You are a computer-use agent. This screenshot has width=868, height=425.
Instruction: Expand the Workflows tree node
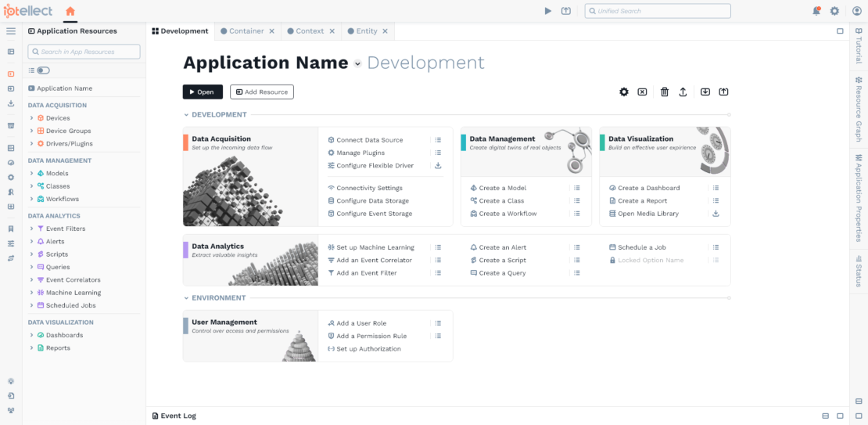pyautogui.click(x=31, y=199)
